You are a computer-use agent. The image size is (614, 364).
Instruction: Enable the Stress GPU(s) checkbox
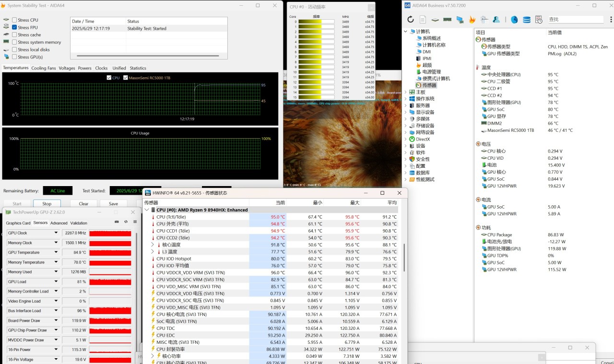pos(14,57)
